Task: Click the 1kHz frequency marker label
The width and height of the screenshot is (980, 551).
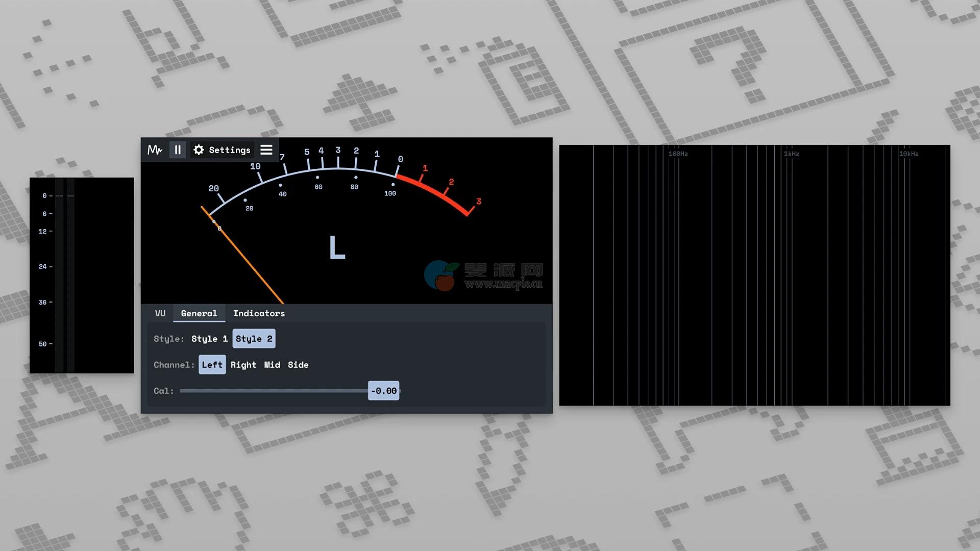Action: tap(791, 154)
